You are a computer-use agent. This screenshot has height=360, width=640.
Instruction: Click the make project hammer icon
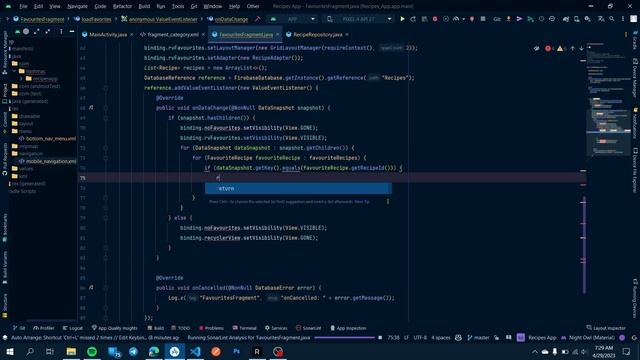[258, 19]
